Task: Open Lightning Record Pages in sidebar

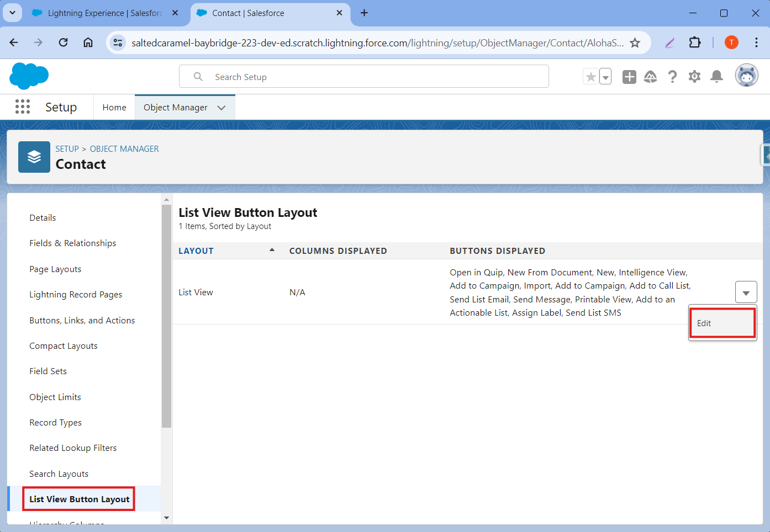Action: click(x=76, y=294)
